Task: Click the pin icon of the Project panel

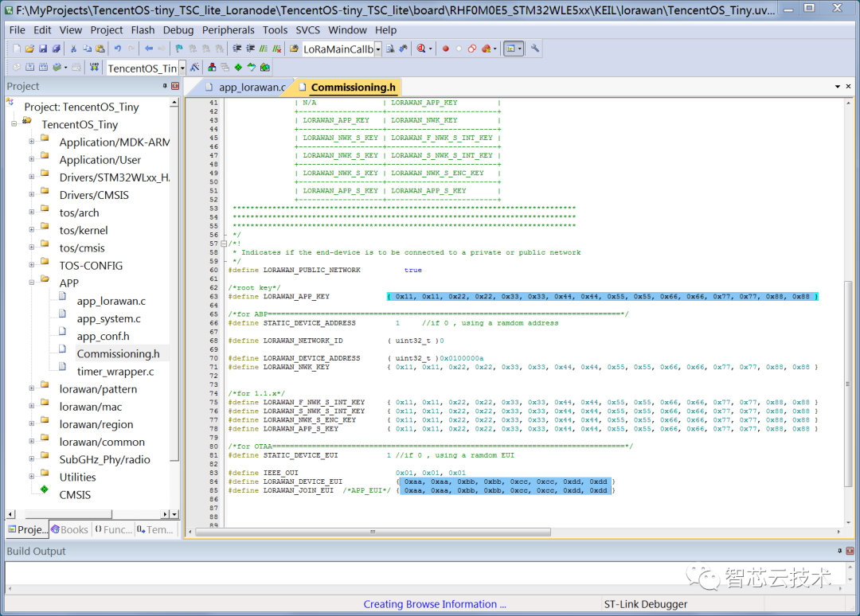Action: [x=165, y=86]
